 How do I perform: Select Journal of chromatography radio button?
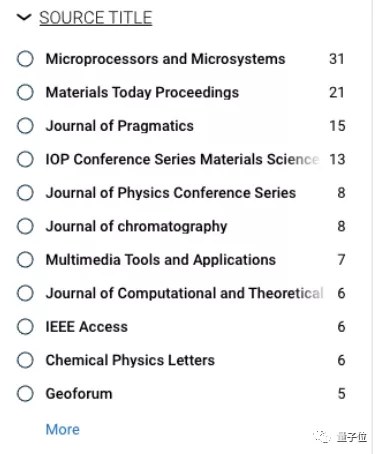25,226
